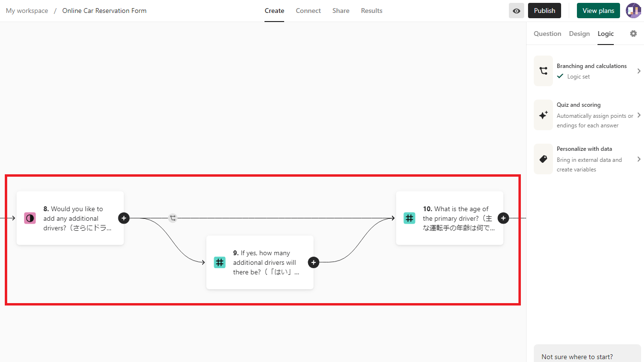Open the Design panel tab
This screenshot has height=362, width=644.
point(579,34)
